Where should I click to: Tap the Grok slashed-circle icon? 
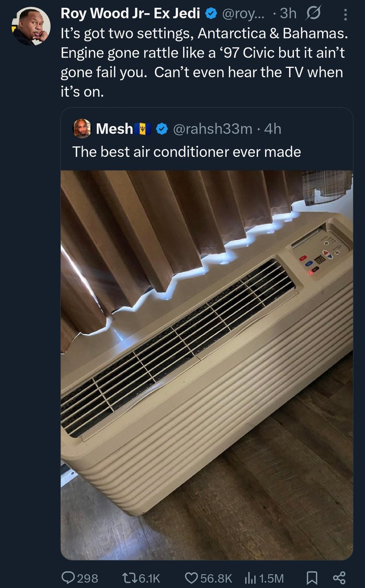tap(313, 13)
